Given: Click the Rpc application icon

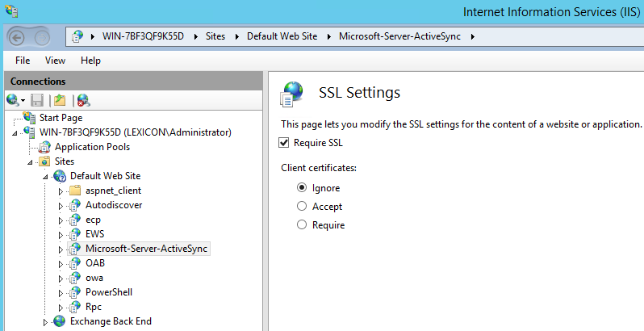Looking at the screenshot, I should point(75,307).
